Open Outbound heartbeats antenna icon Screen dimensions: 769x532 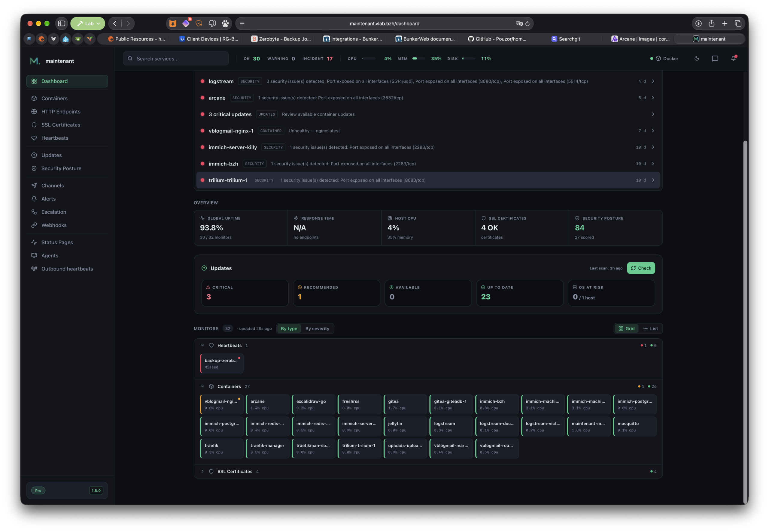(x=34, y=269)
